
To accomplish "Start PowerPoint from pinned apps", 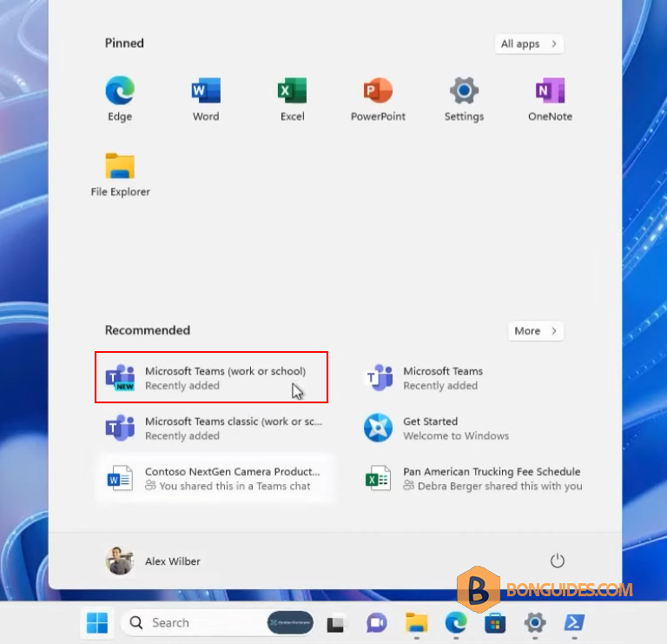I will tap(378, 99).
